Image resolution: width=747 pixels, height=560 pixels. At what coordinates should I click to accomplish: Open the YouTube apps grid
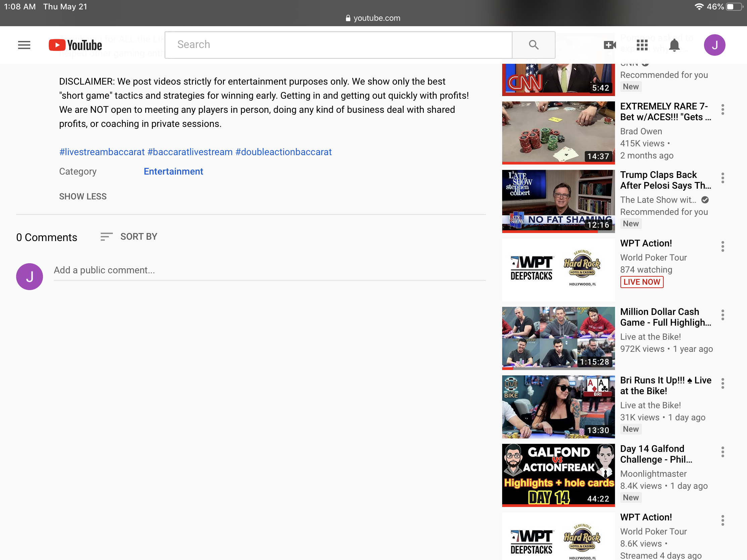pos(642,45)
